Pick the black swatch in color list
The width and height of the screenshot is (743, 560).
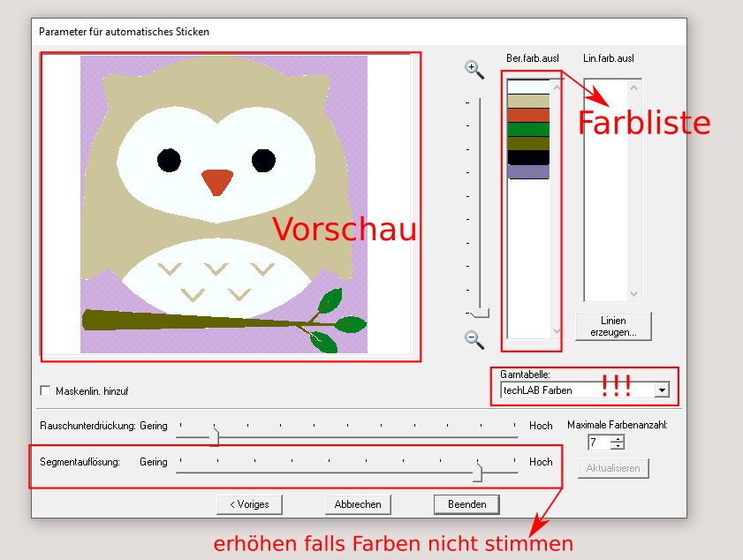tap(528, 157)
